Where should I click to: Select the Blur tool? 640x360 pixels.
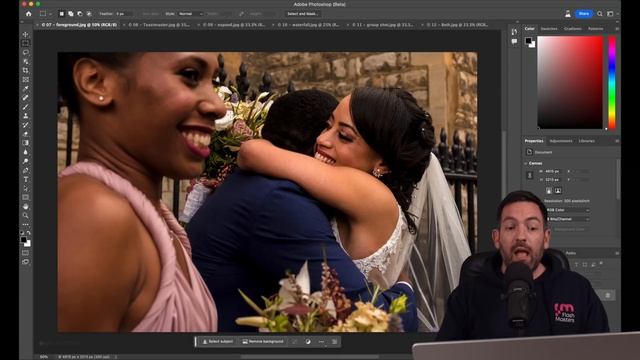pyautogui.click(x=26, y=152)
